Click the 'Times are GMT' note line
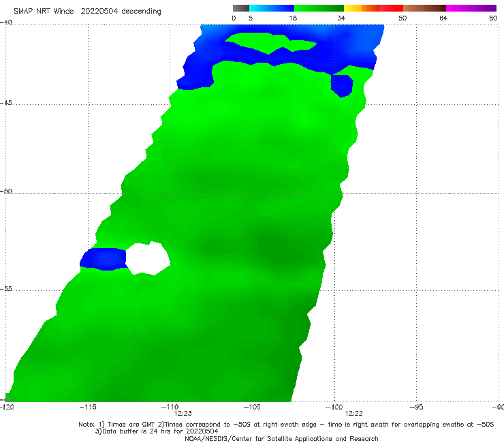 (x=286, y=425)
